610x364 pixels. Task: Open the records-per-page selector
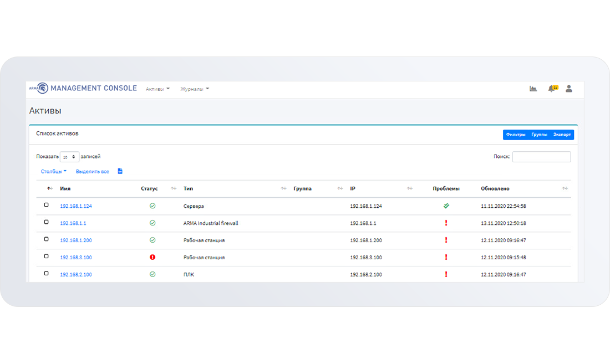click(x=69, y=157)
